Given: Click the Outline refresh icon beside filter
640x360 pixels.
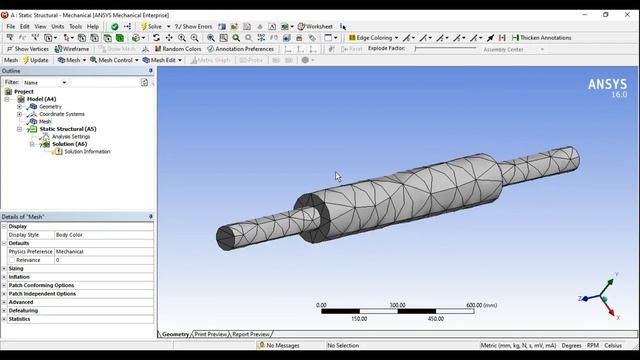Looking at the screenshot, I should click(144, 82).
